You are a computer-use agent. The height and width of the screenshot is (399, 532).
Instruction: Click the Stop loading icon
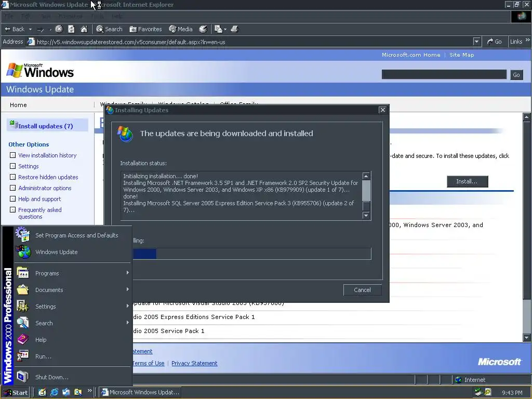pyautogui.click(x=59, y=29)
